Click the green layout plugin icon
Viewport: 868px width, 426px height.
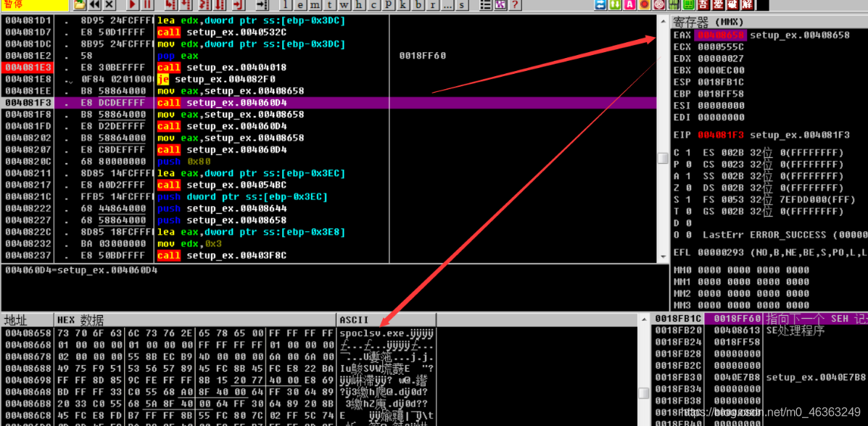click(688, 5)
